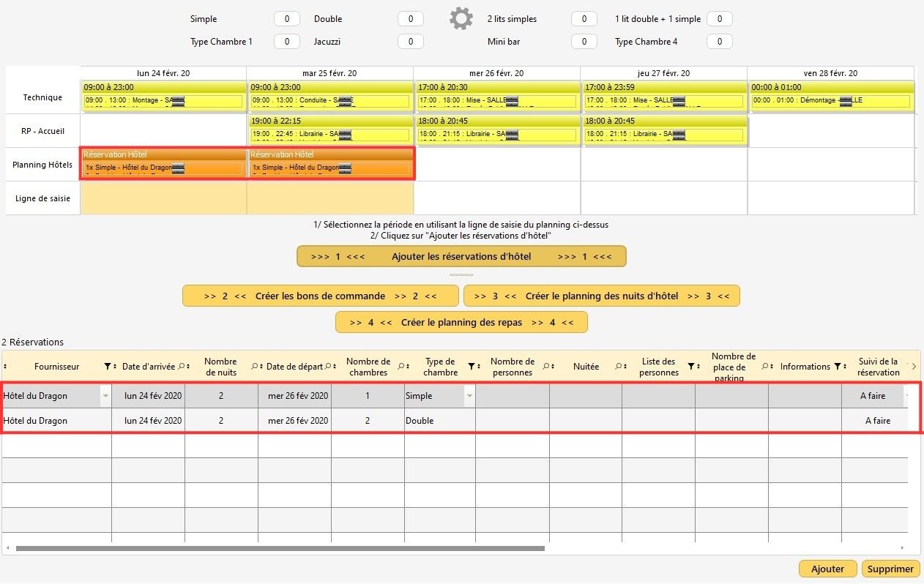Expand Type de chambre dropdown showing Simple
This screenshot has height=584, width=924.
469,396
